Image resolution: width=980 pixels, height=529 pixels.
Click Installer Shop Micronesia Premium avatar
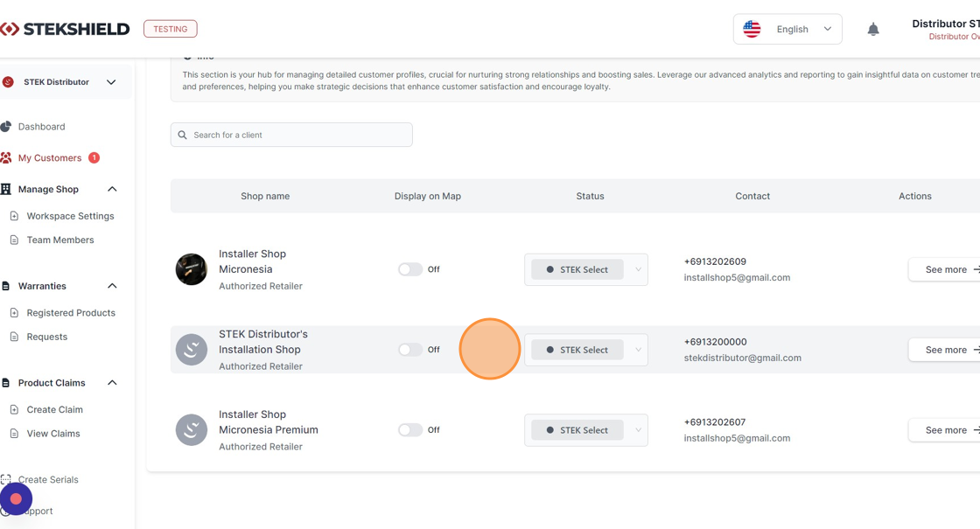[192, 429]
